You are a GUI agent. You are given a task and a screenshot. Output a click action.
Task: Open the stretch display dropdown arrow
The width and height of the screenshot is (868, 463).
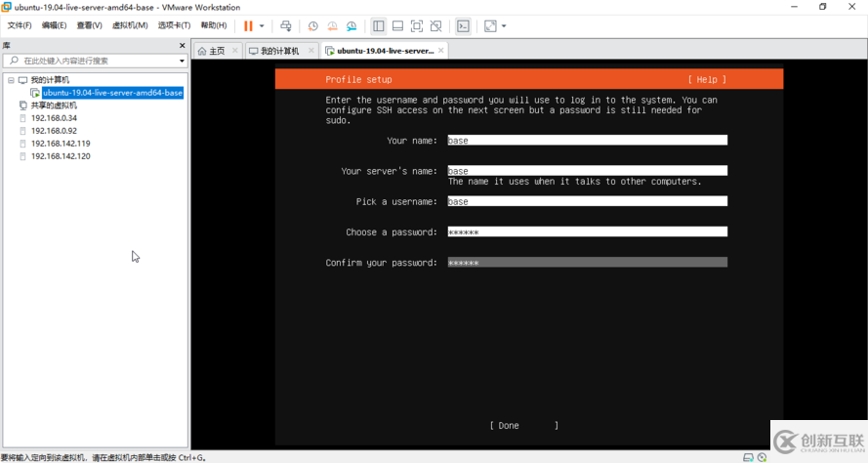click(504, 26)
